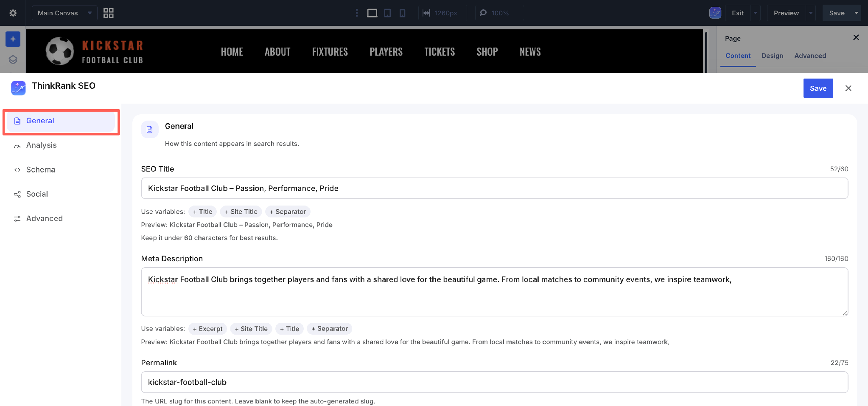Viewport: 868px width, 406px height.
Task: Insert Site Title variable in SEO Title
Action: click(x=241, y=211)
